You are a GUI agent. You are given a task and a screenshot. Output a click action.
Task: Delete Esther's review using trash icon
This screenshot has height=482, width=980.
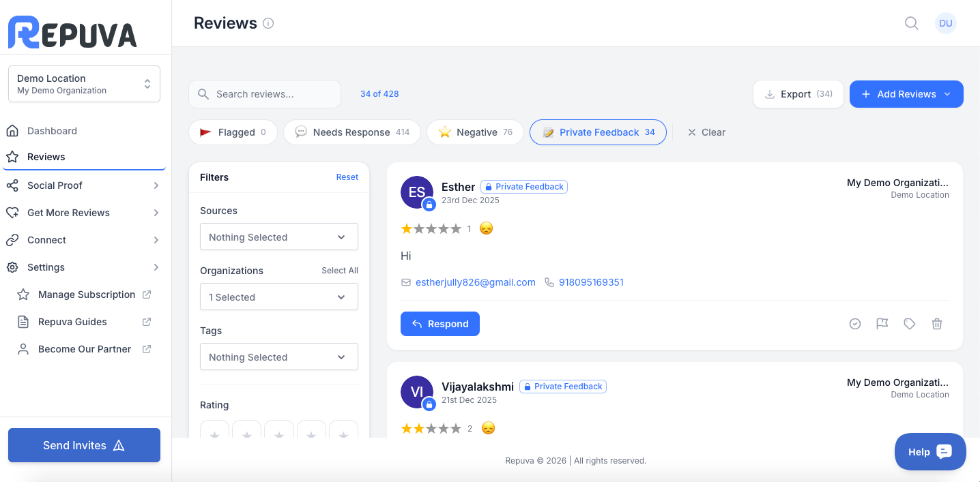point(937,324)
